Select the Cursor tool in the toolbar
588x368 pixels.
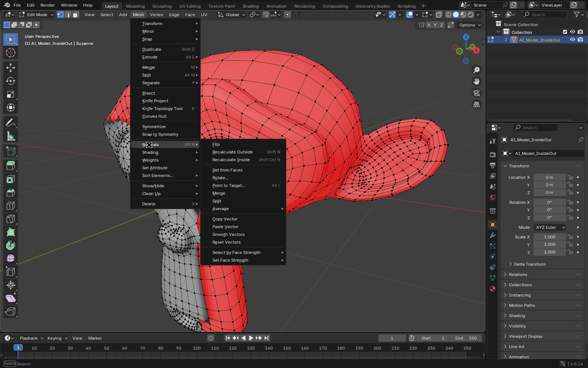pos(10,53)
